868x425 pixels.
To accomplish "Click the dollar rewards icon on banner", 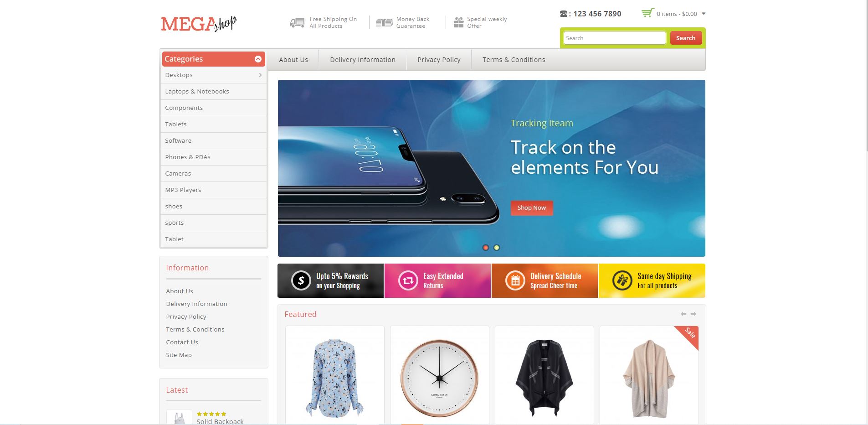I will (x=301, y=281).
